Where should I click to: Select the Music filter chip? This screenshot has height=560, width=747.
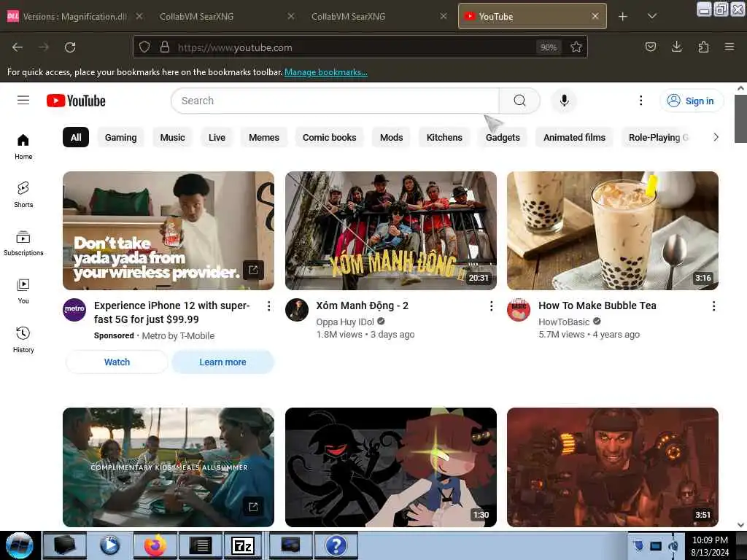click(172, 137)
